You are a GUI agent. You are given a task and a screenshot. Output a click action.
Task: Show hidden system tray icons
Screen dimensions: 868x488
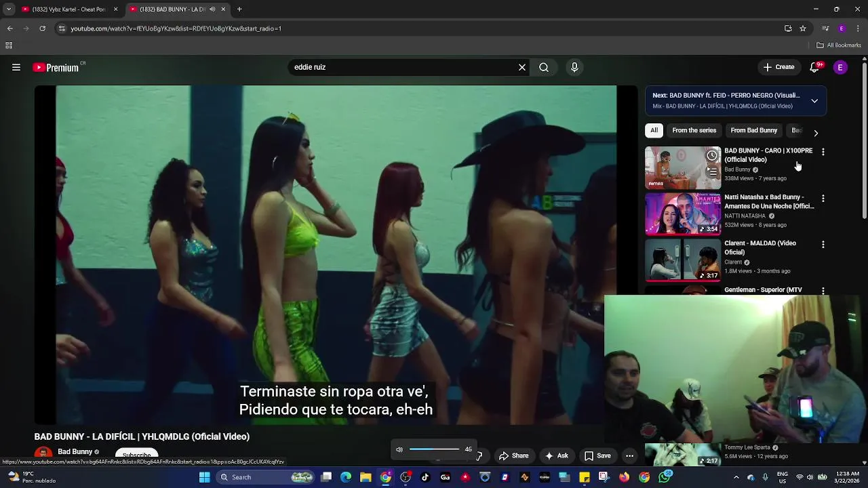click(736, 477)
